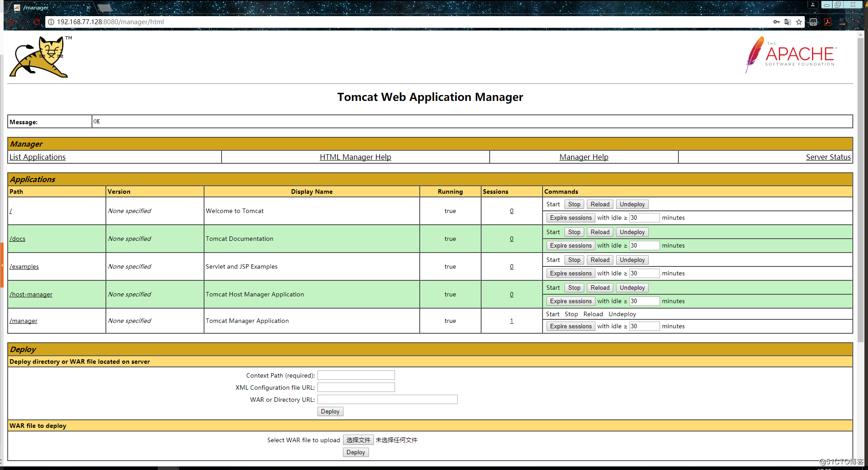Expire sessions for /docs
The width and height of the screenshot is (868, 470).
571,245
